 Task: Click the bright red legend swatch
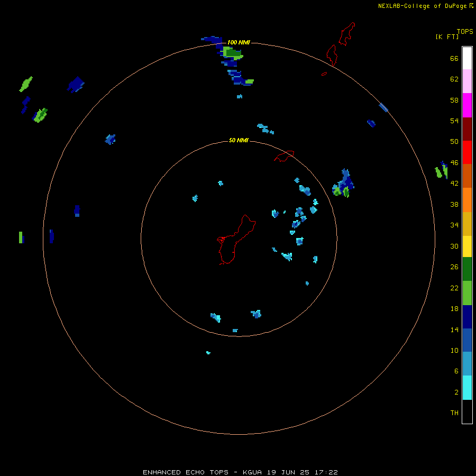pos(467,152)
